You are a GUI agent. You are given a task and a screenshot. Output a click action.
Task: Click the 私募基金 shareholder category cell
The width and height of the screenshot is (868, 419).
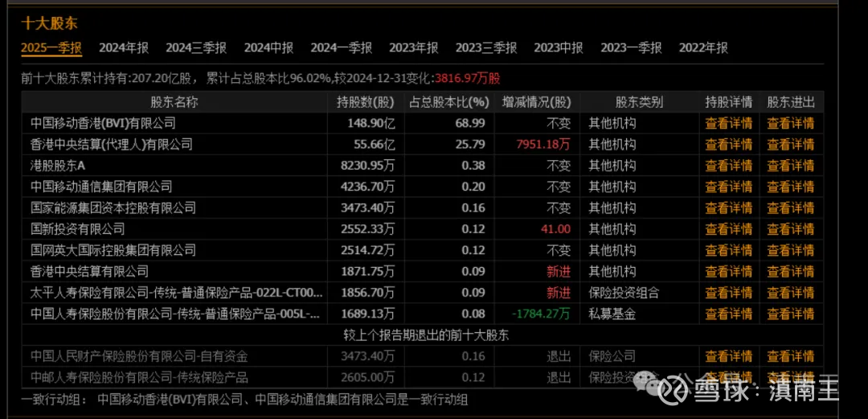pyautogui.click(x=612, y=314)
